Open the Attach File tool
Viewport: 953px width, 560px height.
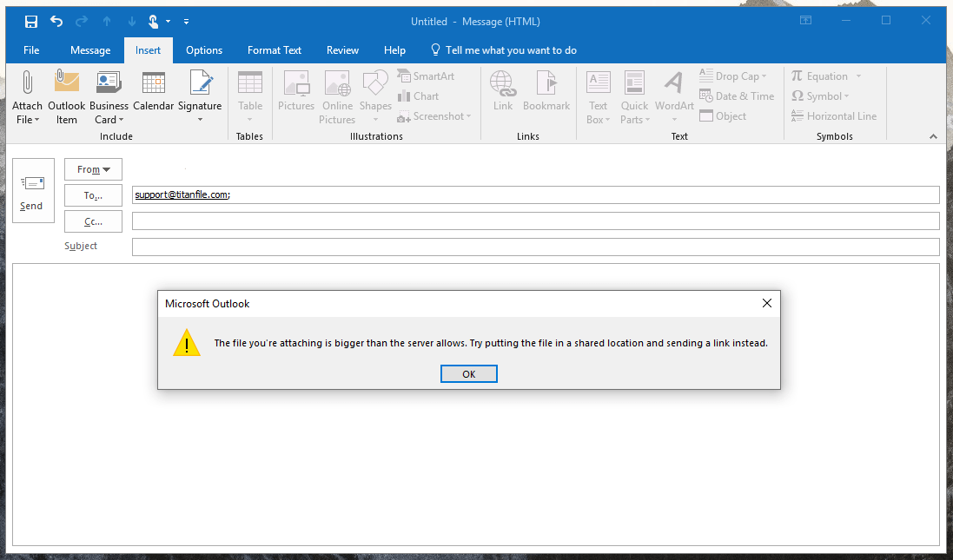point(27,96)
